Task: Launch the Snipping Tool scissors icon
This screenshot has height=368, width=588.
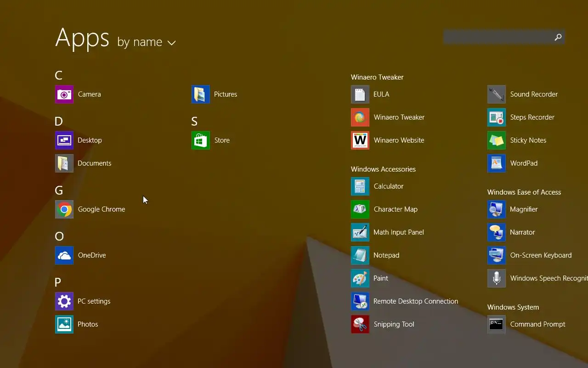Action: pos(360,324)
